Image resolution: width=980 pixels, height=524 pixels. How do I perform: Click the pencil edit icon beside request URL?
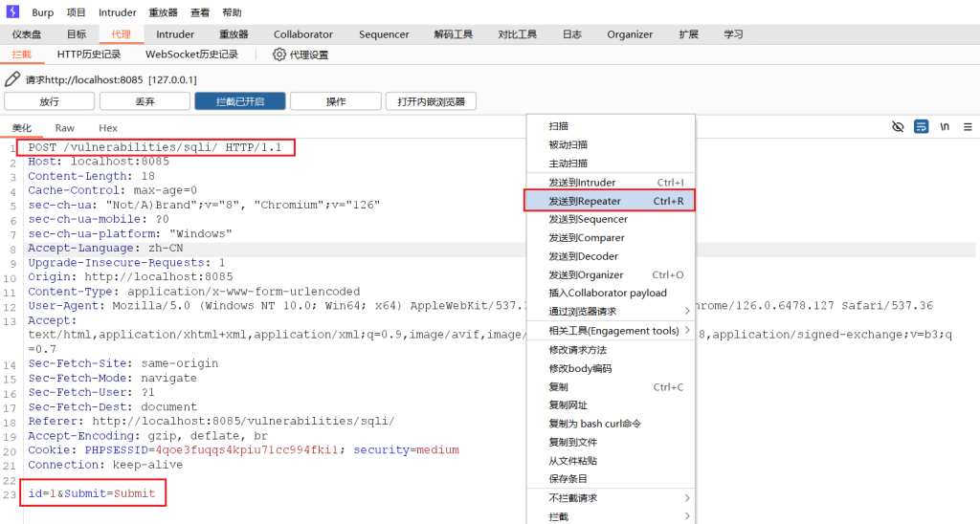(x=12, y=79)
